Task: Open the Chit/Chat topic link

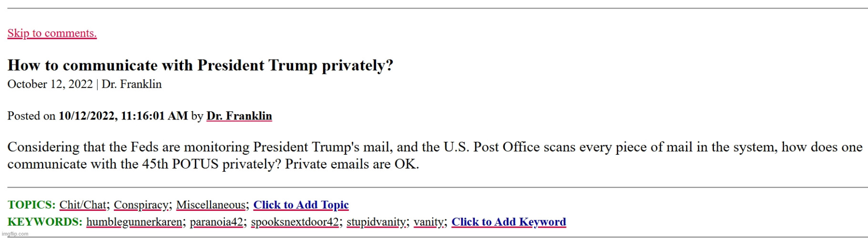Action: (x=82, y=205)
